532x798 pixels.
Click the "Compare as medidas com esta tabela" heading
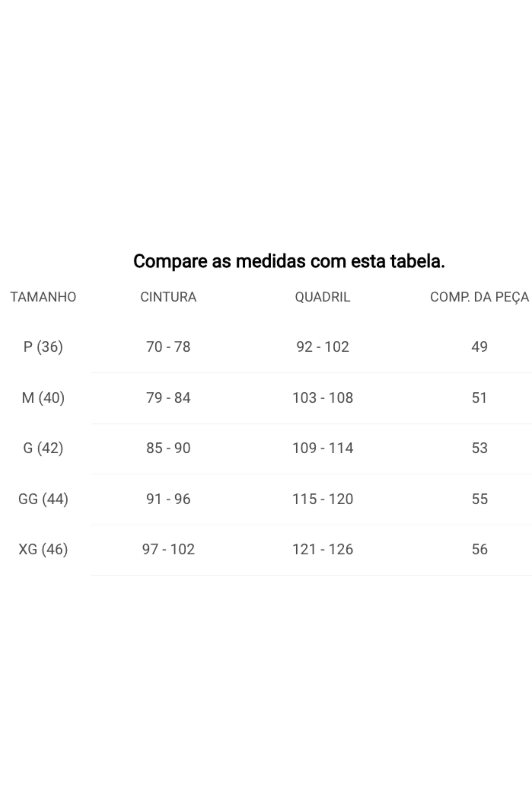[289, 261]
